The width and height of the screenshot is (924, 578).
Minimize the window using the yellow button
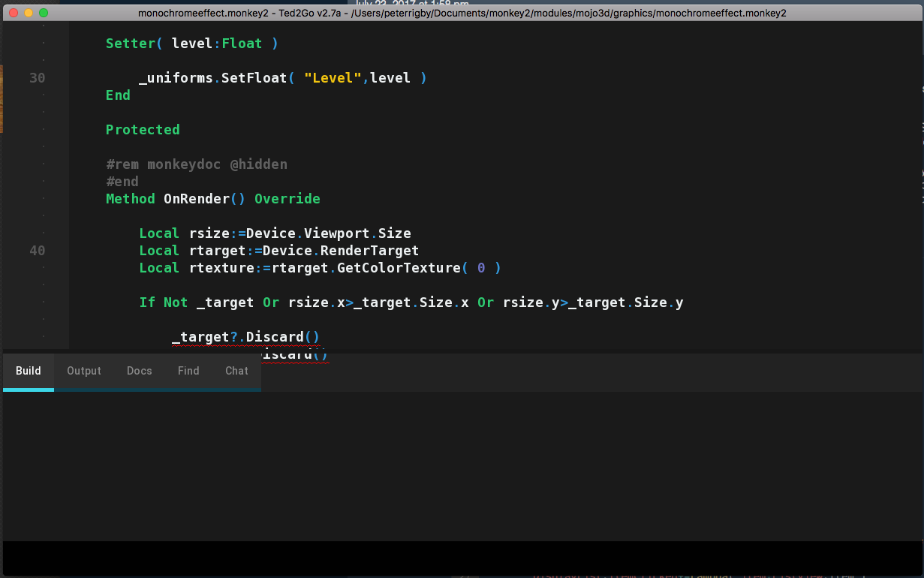click(x=29, y=13)
